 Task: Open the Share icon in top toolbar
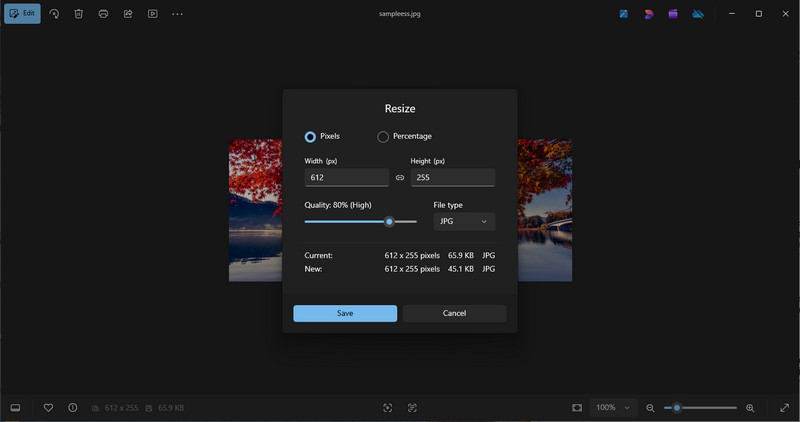[x=128, y=14]
